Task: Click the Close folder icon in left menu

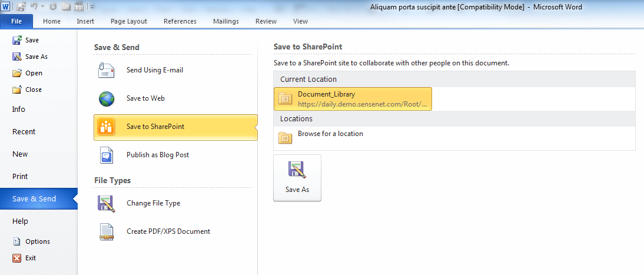Action: pyautogui.click(x=17, y=90)
